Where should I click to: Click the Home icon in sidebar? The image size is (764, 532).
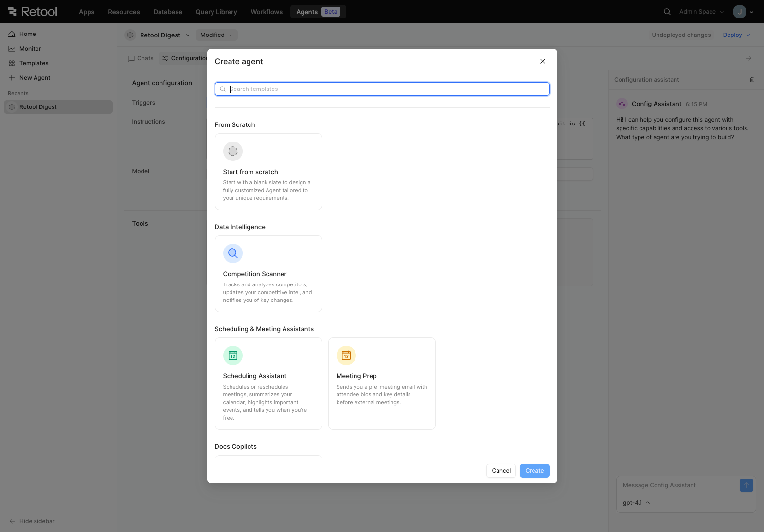[x=12, y=34]
